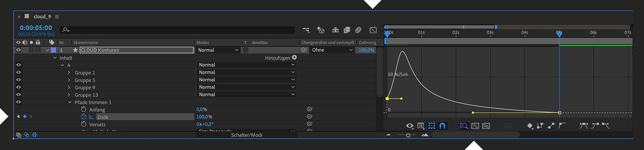Image resolution: width=644 pixels, height=150 pixels.
Task: Fit selection to view in graph
Action: click(475, 126)
